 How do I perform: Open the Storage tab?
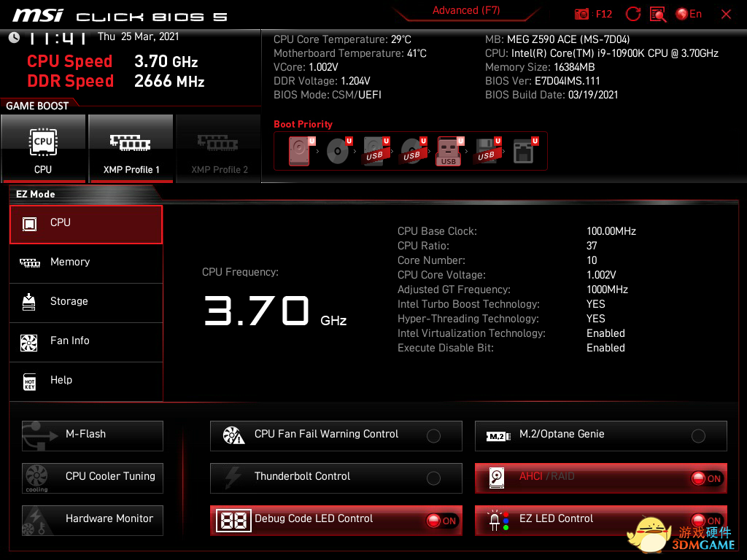point(86,303)
